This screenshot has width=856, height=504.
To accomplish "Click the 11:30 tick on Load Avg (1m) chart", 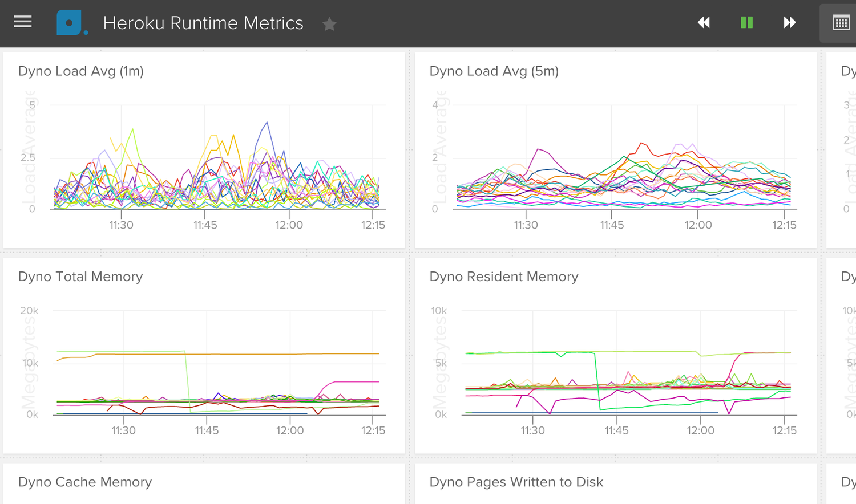I will 122,225.
